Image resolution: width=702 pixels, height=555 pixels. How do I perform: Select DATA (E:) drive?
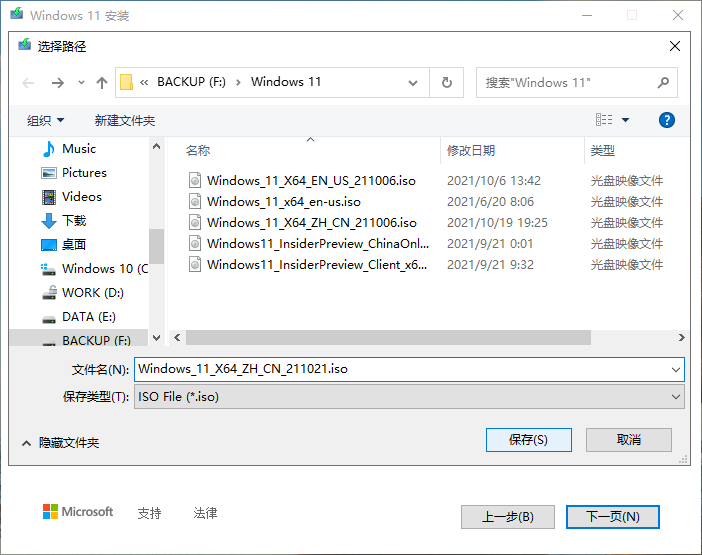coord(89,317)
